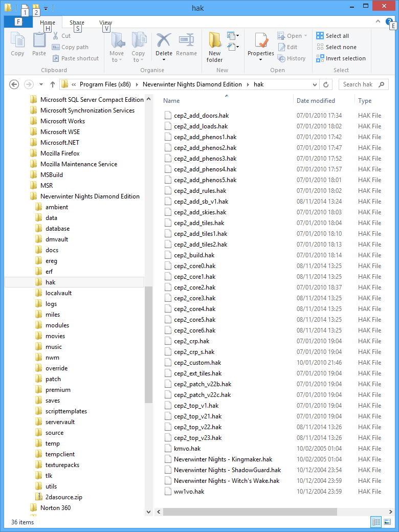
Task: Refresh the hak folder view
Action: coord(326,84)
